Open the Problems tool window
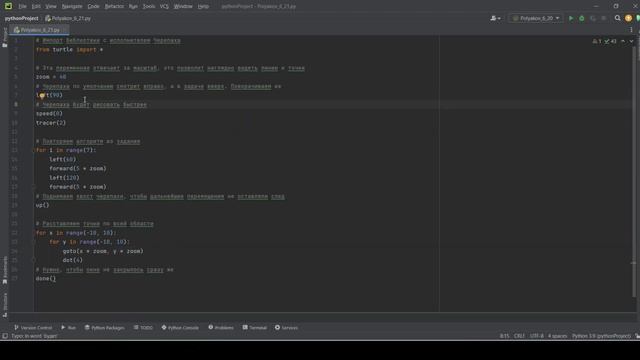The height and width of the screenshot is (360, 640). point(221,328)
